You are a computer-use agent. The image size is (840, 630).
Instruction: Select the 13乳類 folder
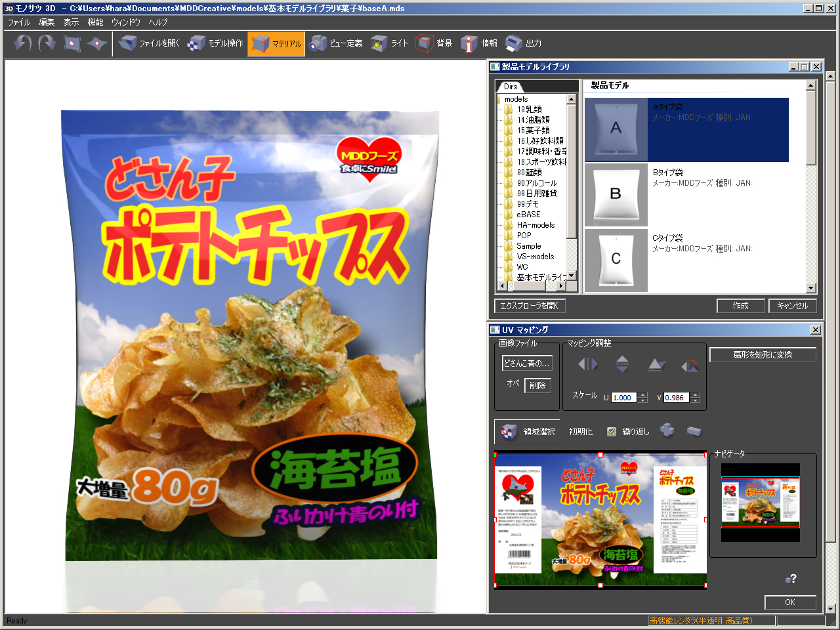coord(530,110)
